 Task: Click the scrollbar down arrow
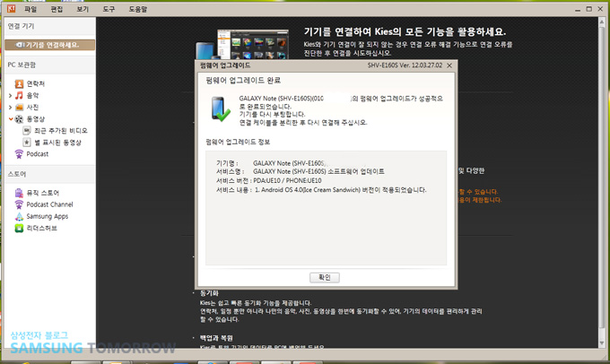tap(602, 343)
